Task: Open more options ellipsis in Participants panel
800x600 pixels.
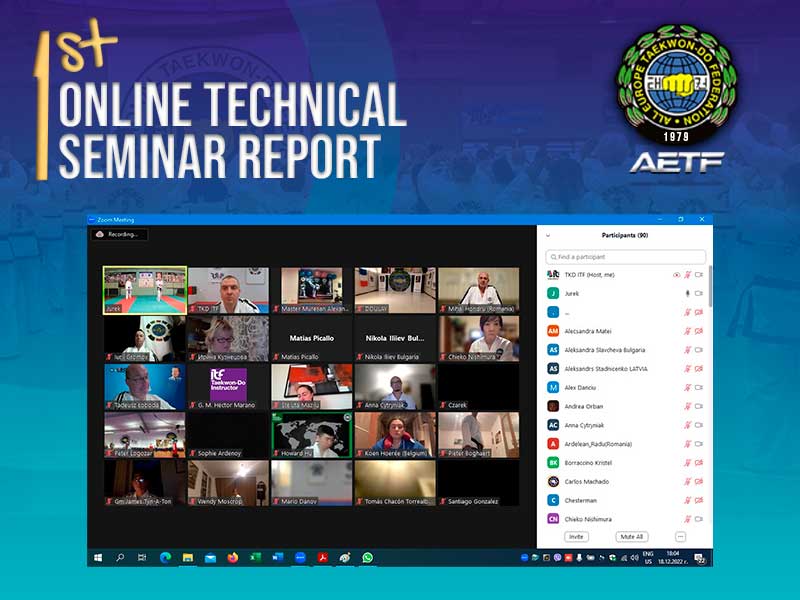Action: coord(681,537)
